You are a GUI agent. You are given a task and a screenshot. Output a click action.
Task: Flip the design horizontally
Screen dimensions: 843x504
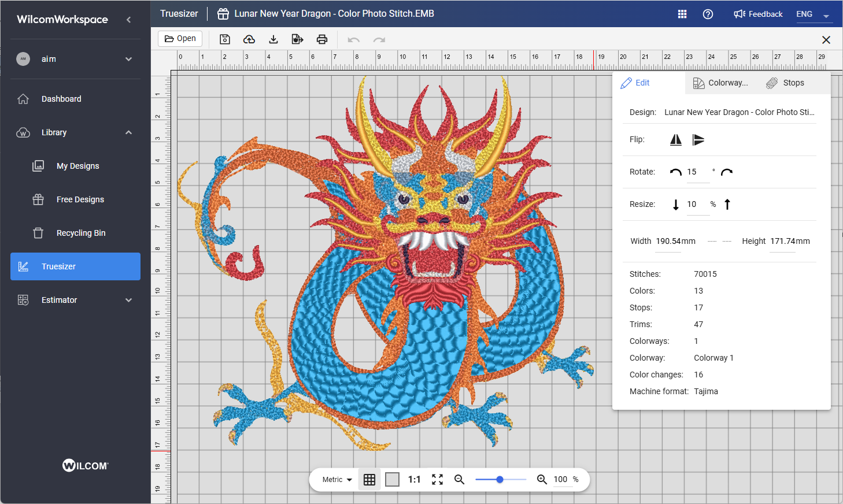[675, 140]
